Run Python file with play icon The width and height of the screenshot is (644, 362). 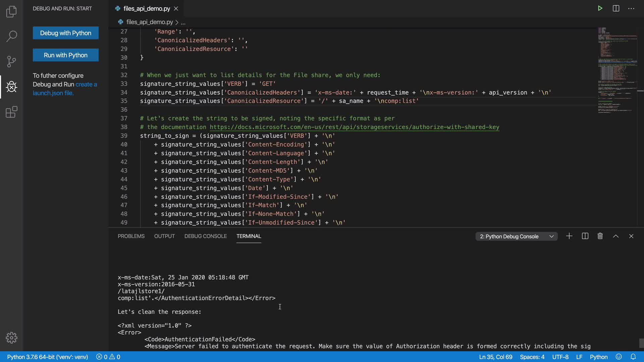[x=600, y=8]
